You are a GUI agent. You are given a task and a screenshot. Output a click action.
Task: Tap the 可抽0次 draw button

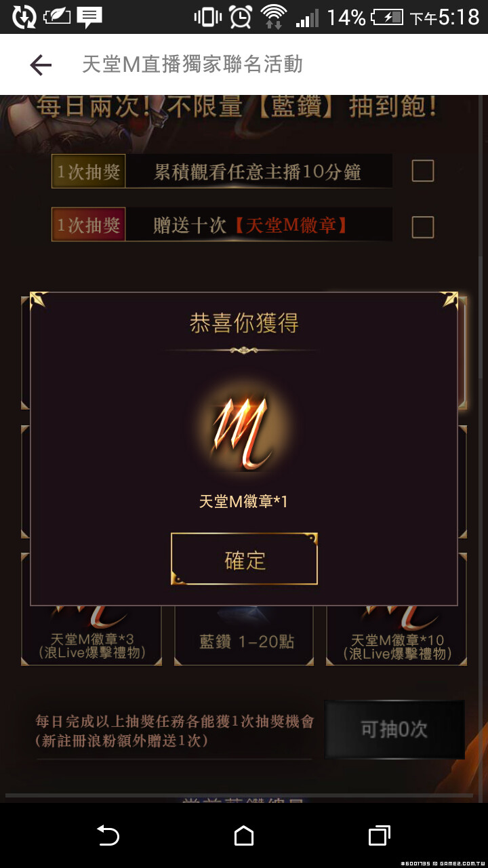[x=394, y=730]
